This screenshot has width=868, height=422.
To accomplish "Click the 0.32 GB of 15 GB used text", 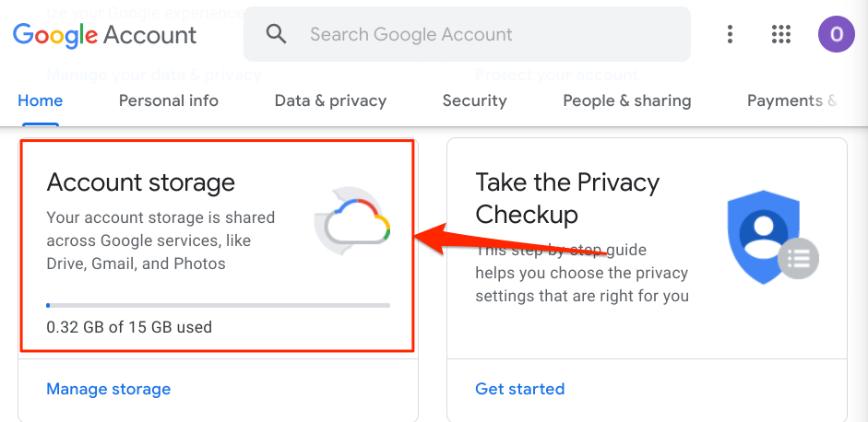I will click(x=129, y=326).
